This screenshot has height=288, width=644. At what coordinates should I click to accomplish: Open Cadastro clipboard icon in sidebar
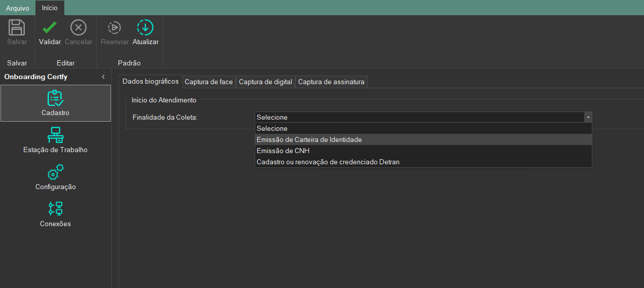coord(55,98)
